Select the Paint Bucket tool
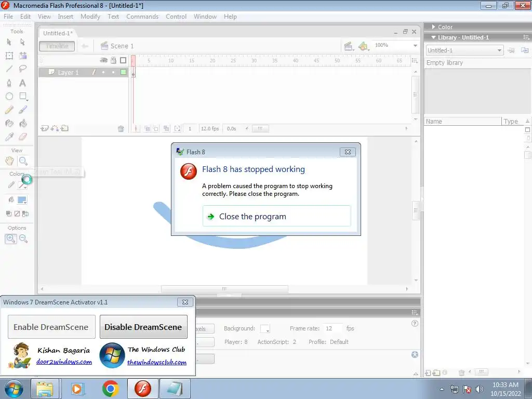This screenshot has height=399, width=532. click(x=23, y=123)
